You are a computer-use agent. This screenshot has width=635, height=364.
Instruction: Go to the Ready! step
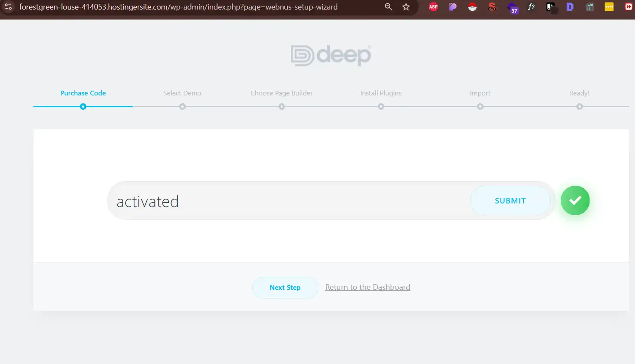[579, 93]
